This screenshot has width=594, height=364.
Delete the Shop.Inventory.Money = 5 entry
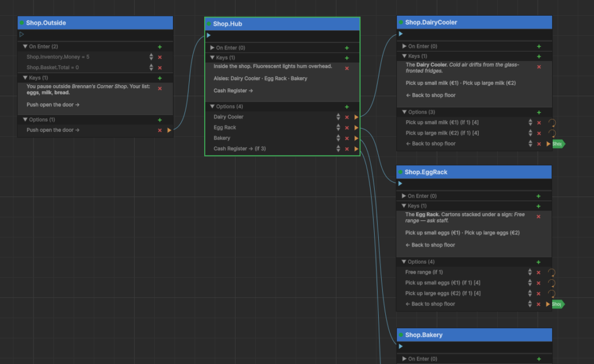pos(160,57)
